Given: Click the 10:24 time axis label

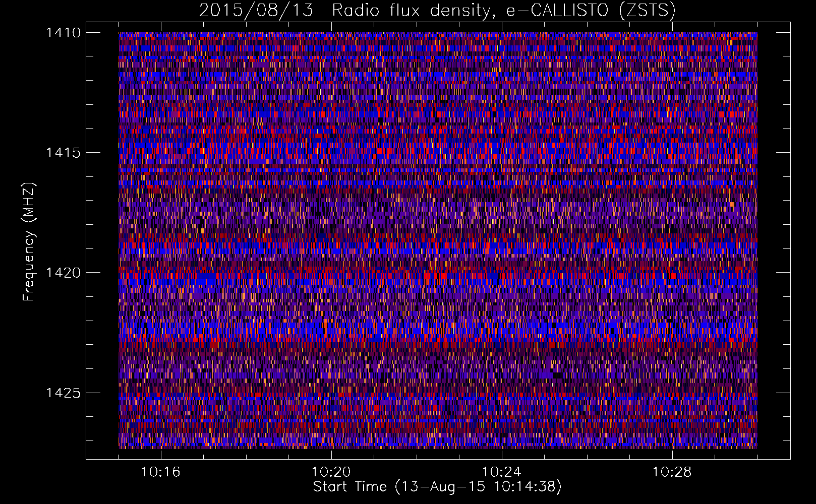Looking at the screenshot, I should [502, 472].
